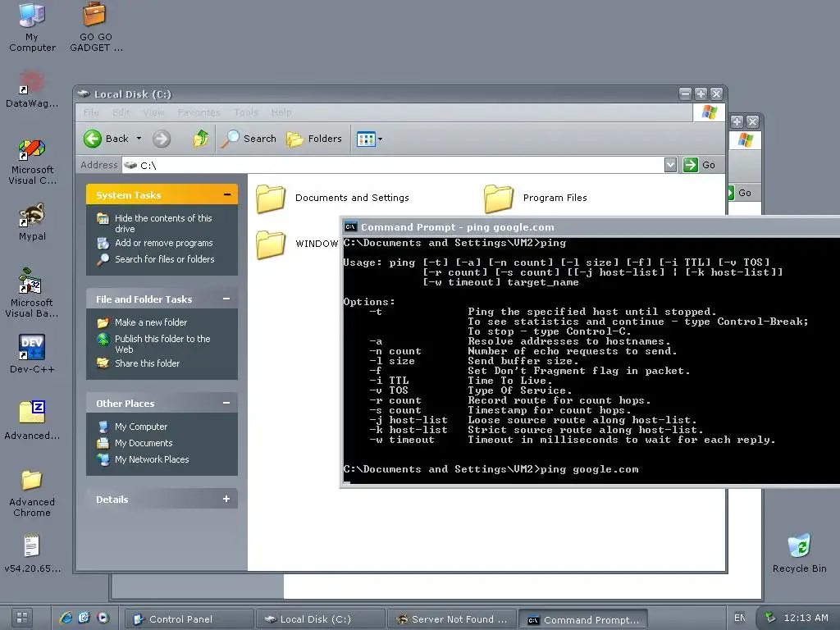
Task: Click the second Quick Launch globe icon
Action: [84, 618]
